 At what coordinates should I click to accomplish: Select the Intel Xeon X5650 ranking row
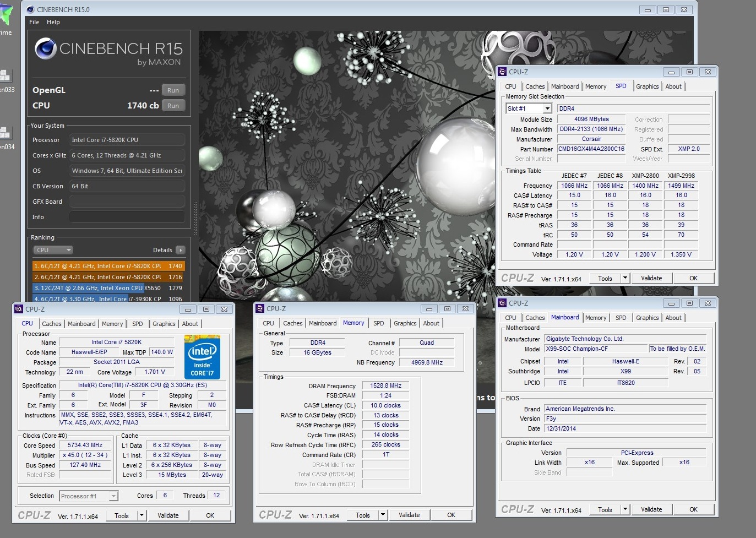(108, 288)
